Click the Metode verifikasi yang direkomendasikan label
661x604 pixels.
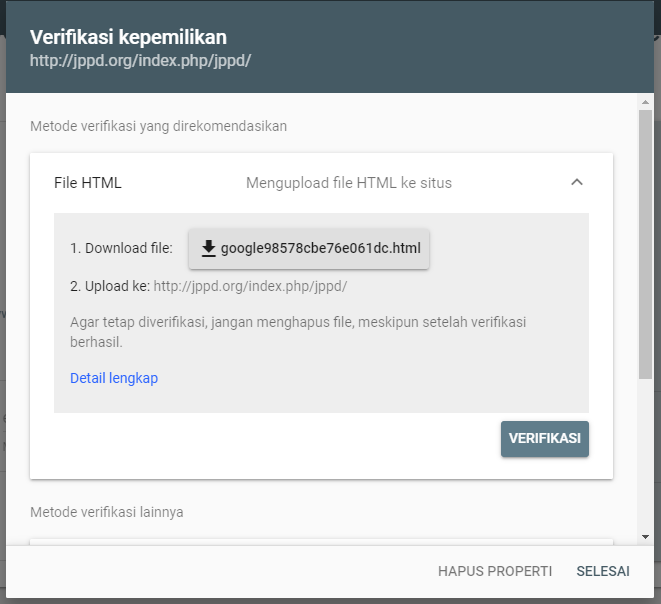pyautogui.click(x=159, y=126)
